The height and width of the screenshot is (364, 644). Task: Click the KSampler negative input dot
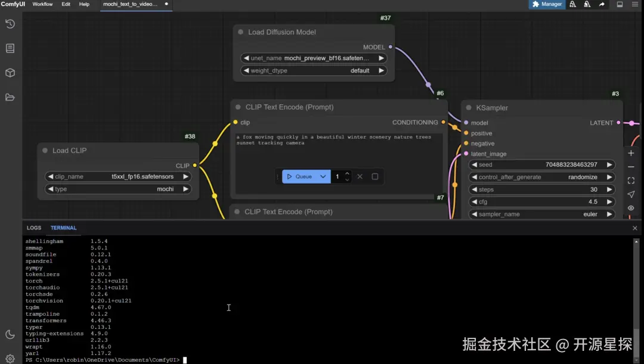coord(466,143)
